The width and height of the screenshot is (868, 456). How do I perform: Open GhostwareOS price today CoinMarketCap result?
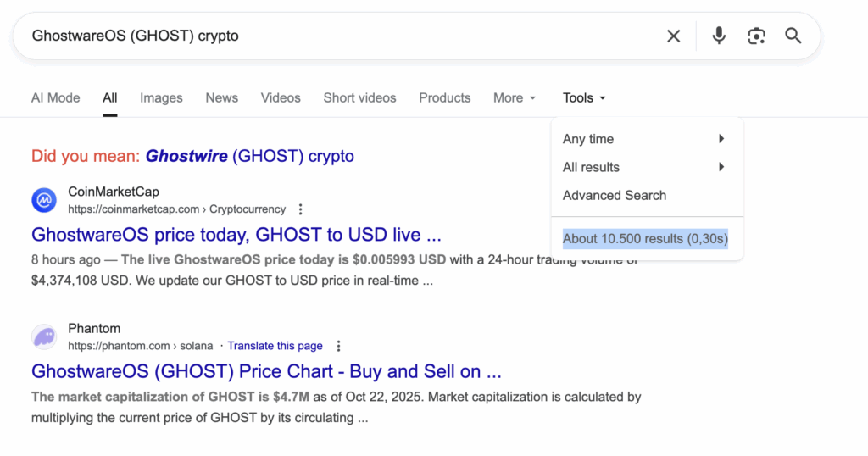236,234
